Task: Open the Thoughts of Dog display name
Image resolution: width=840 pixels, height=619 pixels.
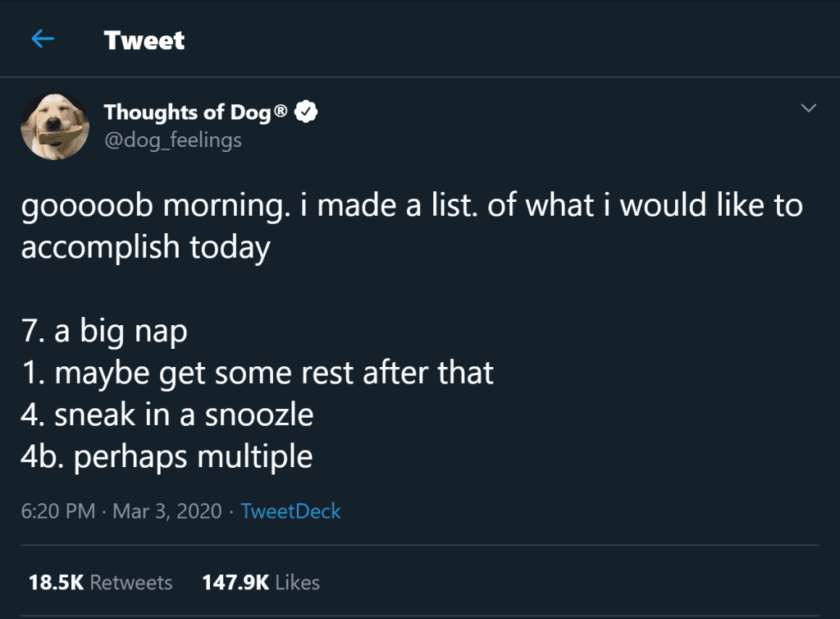Action: 187,112
